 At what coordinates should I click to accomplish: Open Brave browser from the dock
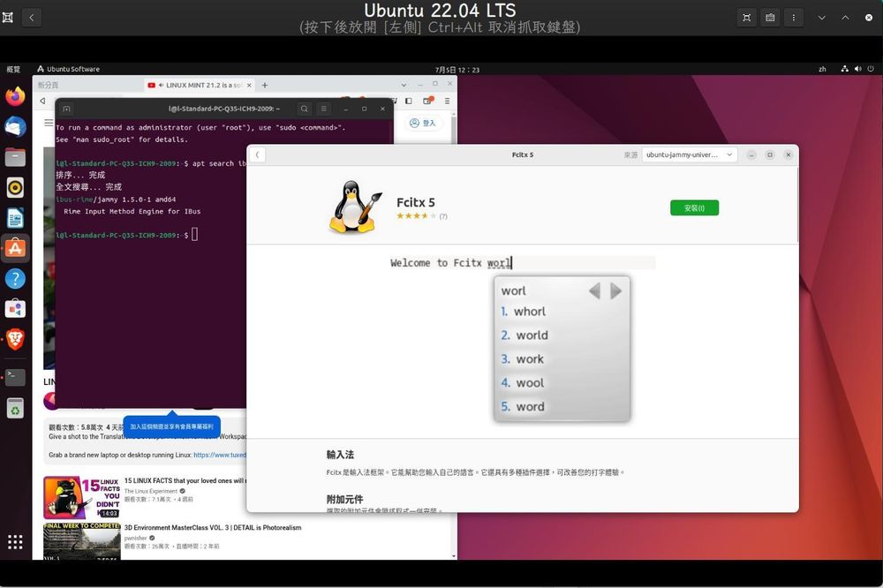click(14, 339)
